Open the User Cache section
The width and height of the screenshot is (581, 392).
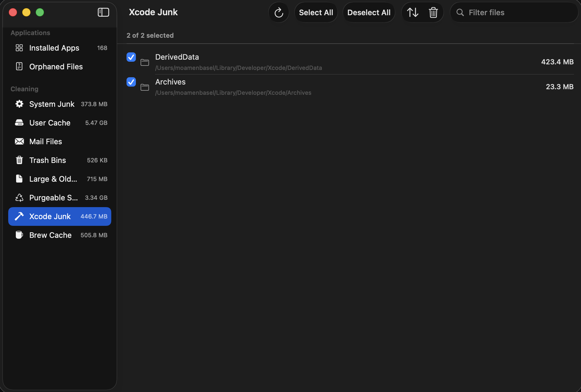(x=49, y=123)
